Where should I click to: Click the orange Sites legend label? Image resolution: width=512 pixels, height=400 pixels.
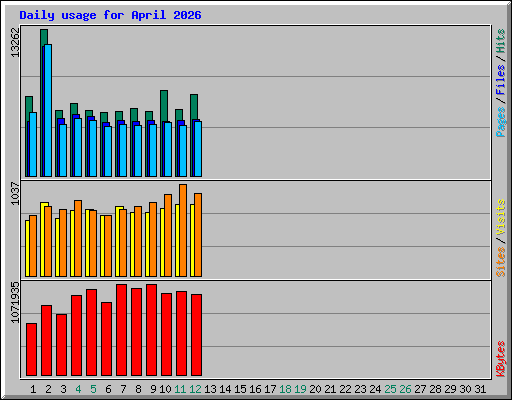[500, 262]
